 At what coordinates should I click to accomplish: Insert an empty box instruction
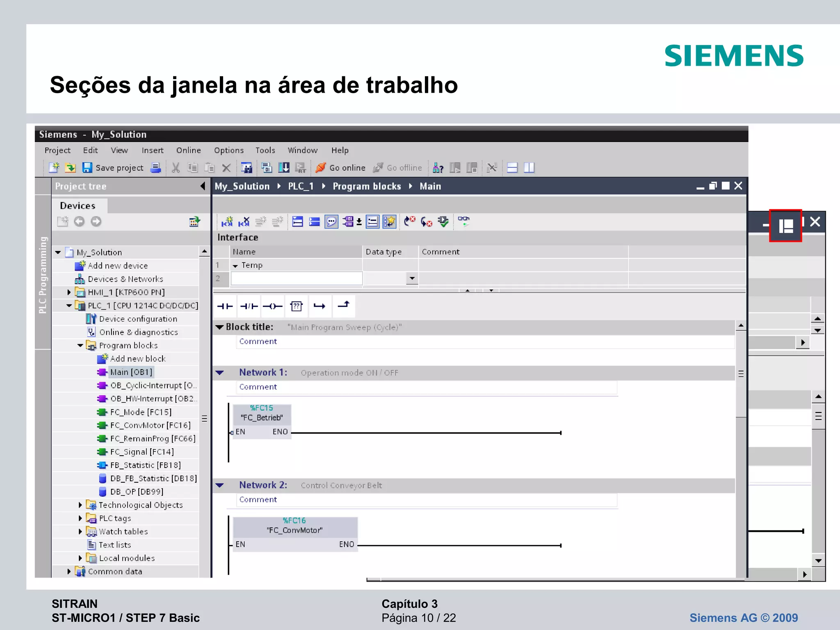pos(296,306)
